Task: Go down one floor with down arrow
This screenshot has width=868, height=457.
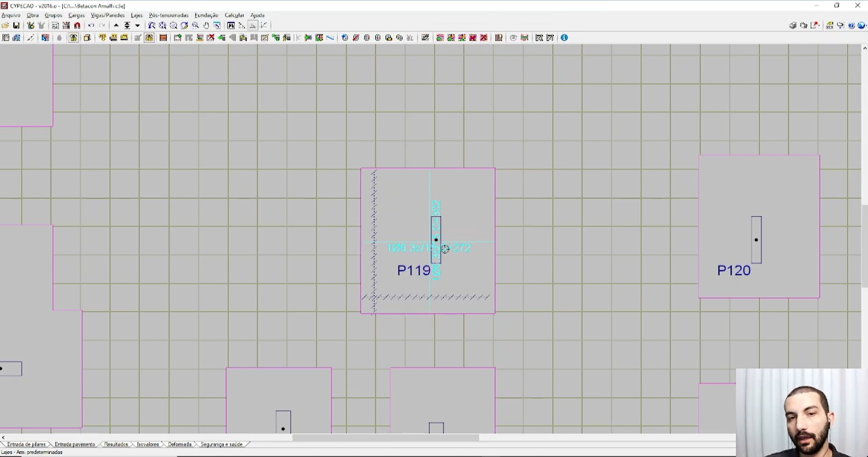Action: pos(138,26)
